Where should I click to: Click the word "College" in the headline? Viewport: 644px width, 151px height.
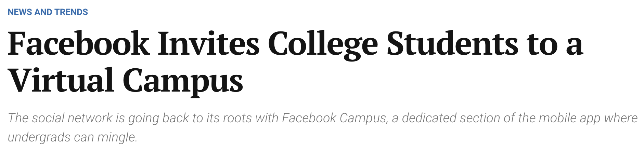323,44
